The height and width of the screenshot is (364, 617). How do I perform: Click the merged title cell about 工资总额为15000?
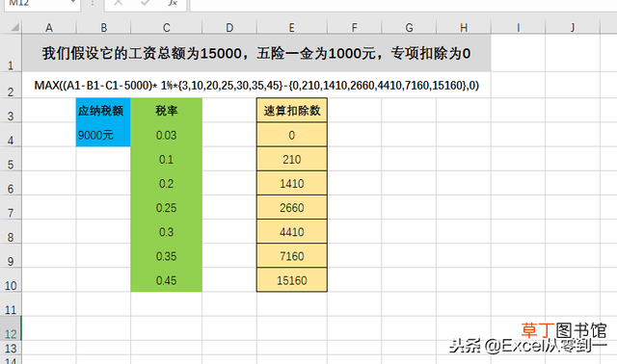point(256,53)
